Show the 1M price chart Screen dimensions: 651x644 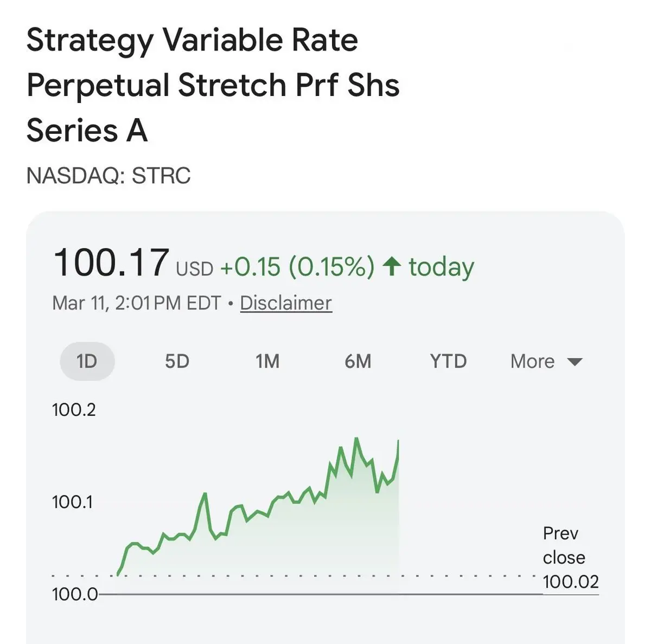[267, 361]
